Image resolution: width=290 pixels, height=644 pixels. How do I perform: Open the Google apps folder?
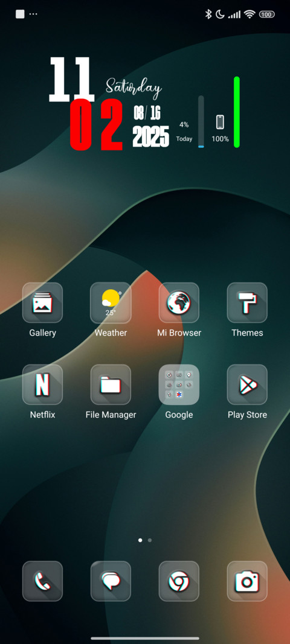pyautogui.click(x=179, y=384)
